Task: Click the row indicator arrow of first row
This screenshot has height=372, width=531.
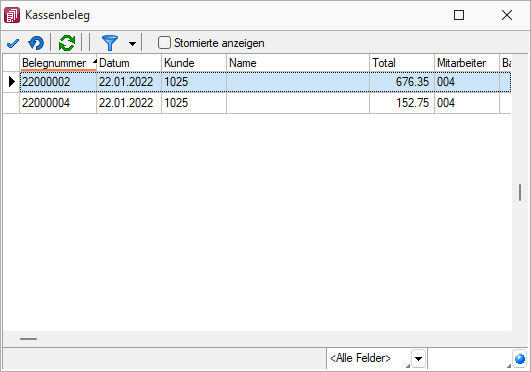Action: pyautogui.click(x=12, y=82)
